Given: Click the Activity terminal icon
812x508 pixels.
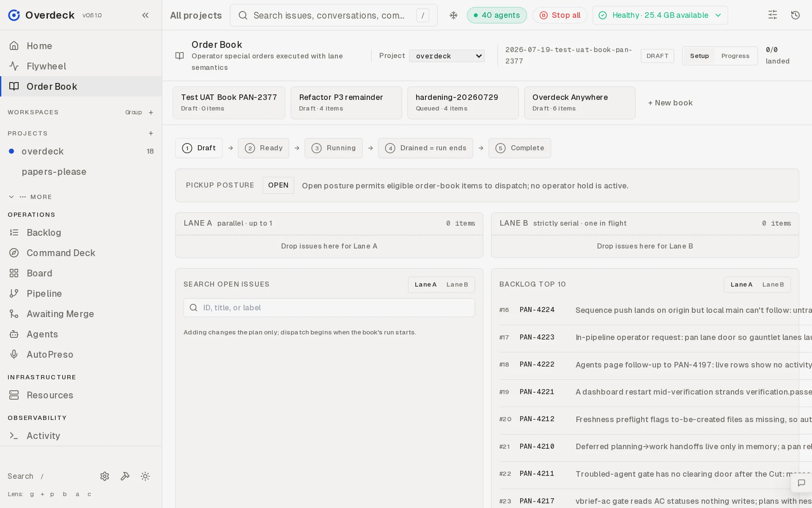Looking at the screenshot, I should [x=14, y=436].
